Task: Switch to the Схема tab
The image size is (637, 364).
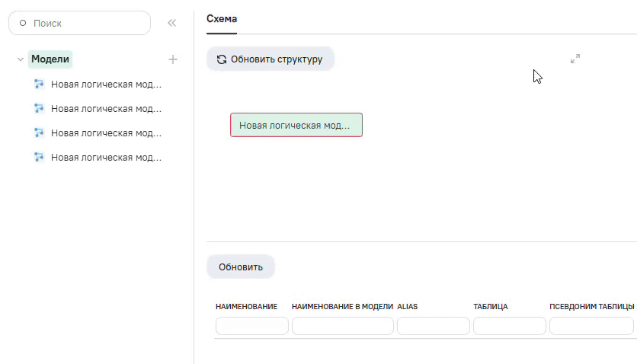Action: pos(222,19)
